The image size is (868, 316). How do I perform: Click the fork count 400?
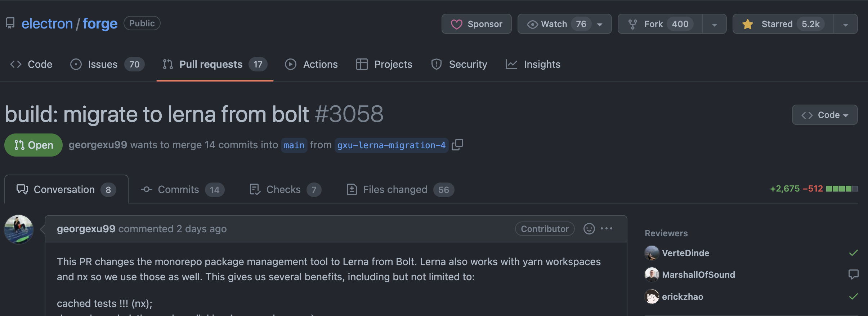click(x=680, y=24)
